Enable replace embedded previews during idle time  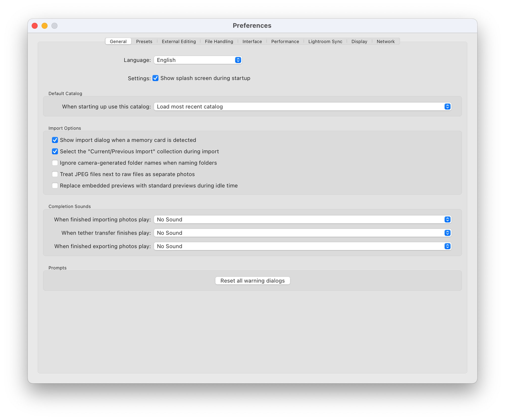click(x=55, y=186)
